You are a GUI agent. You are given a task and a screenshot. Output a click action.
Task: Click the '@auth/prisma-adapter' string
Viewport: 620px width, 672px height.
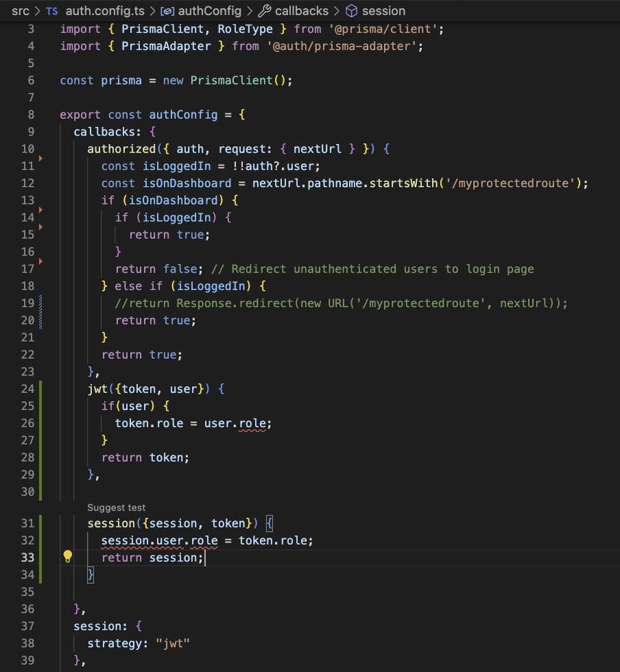(x=342, y=47)
